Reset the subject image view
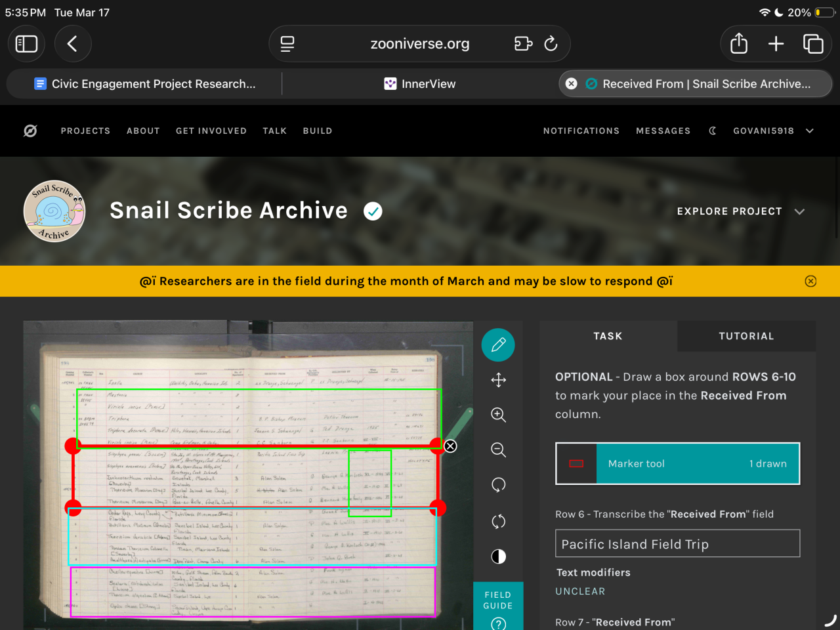Image resolution: width=840 pixels, height=630 pixels. 498,521
